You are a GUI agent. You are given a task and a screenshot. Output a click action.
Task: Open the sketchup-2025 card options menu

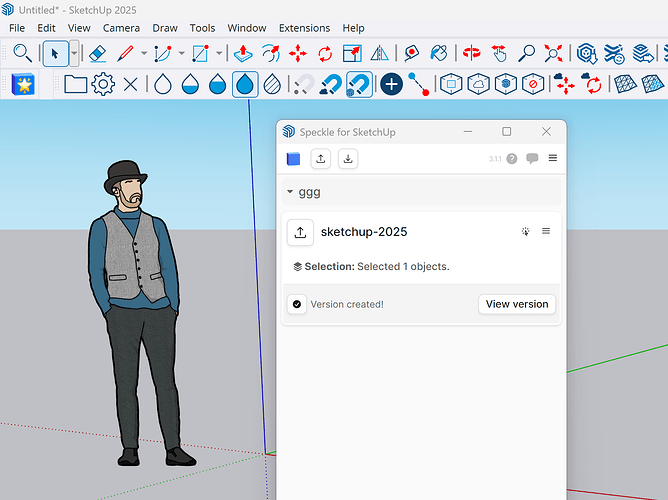tap(546, 231)
